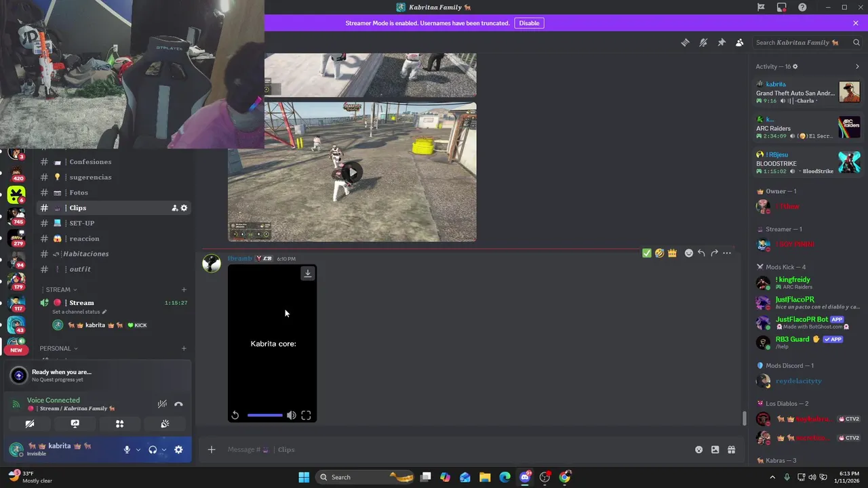The image size is (868, 488).
Task: Open the Confesiones channel
Action: [114, 162]
